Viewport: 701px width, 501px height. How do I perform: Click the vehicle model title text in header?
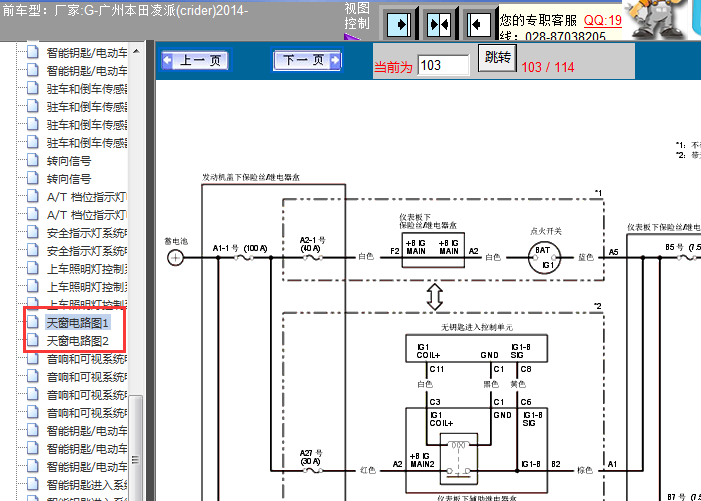125,10
